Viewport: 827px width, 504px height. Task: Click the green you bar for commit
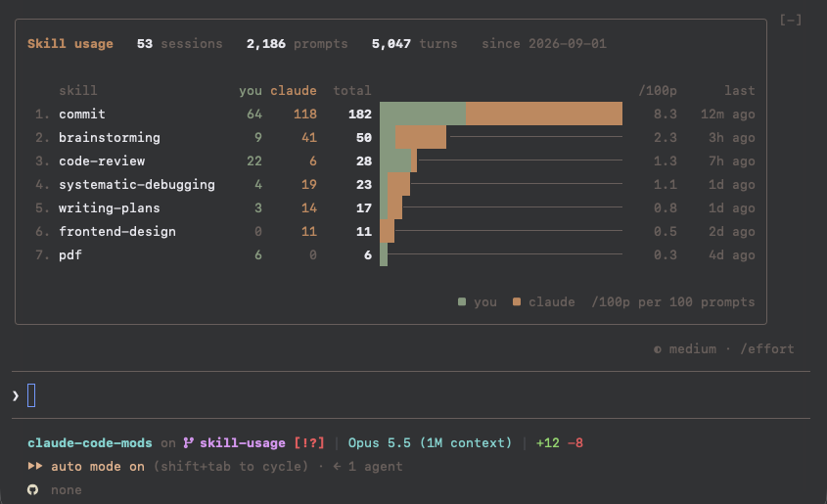(423, 114)
